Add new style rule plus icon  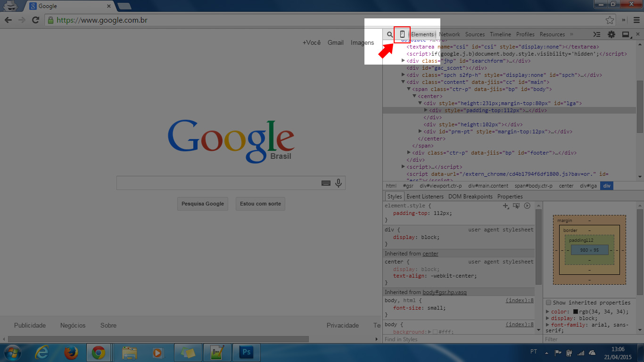point(506,206)
